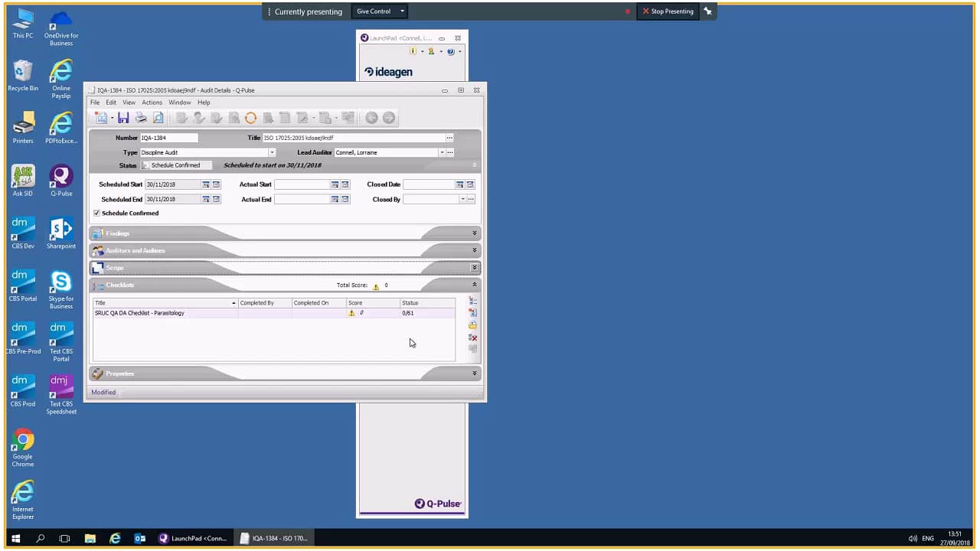Open the Actions menu
The height and width of the screenshot is (551, 980).
coord(152,103)
